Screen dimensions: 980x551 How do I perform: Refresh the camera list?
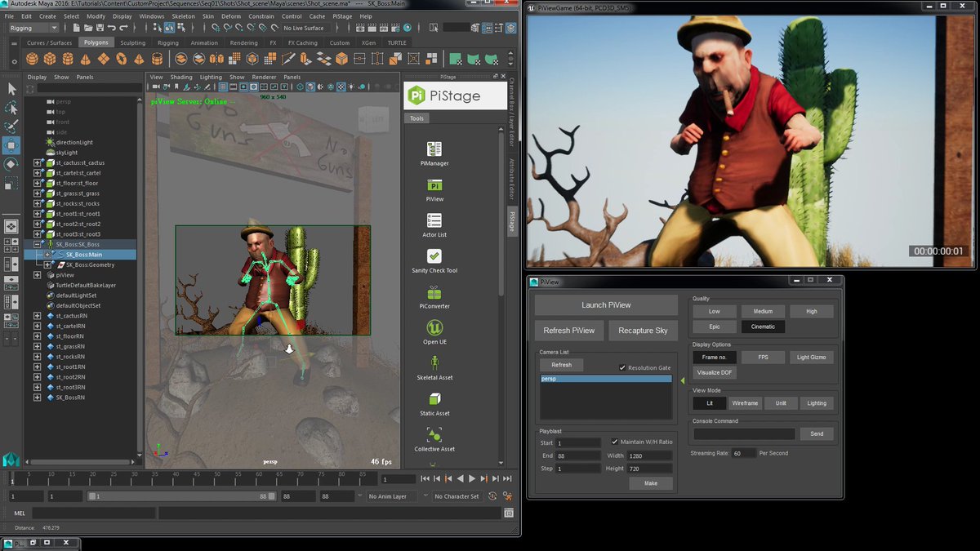(x=562, y=366)
